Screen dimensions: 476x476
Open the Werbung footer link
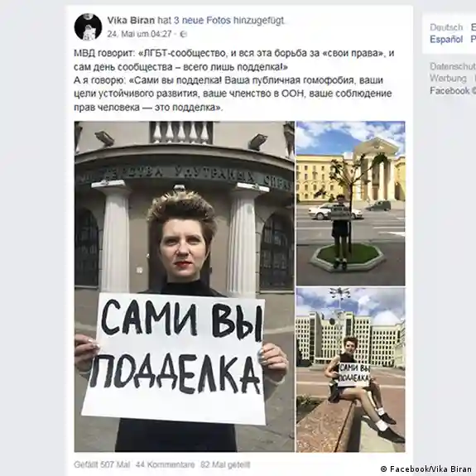tap(448, 79)
